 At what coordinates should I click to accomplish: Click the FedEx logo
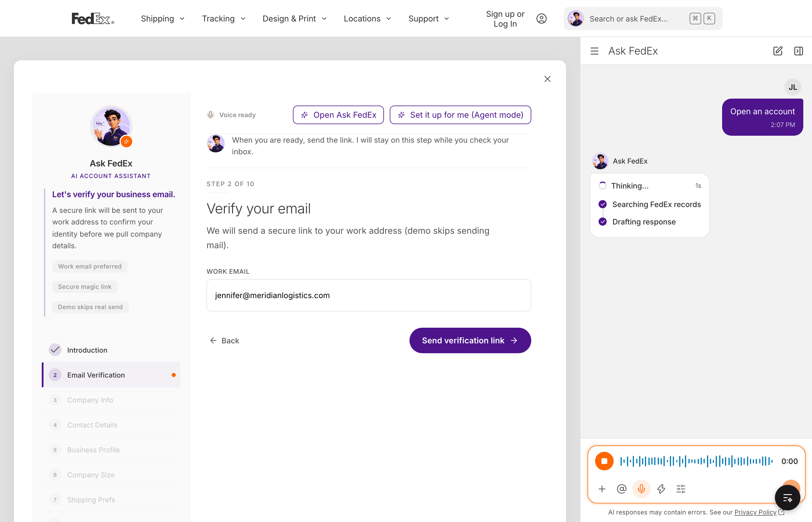93,19
